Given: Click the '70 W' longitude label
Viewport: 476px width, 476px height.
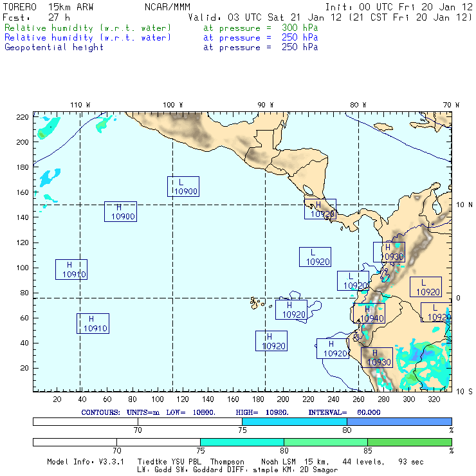Looking at the screenshot, I should click(x=451, y=105).
